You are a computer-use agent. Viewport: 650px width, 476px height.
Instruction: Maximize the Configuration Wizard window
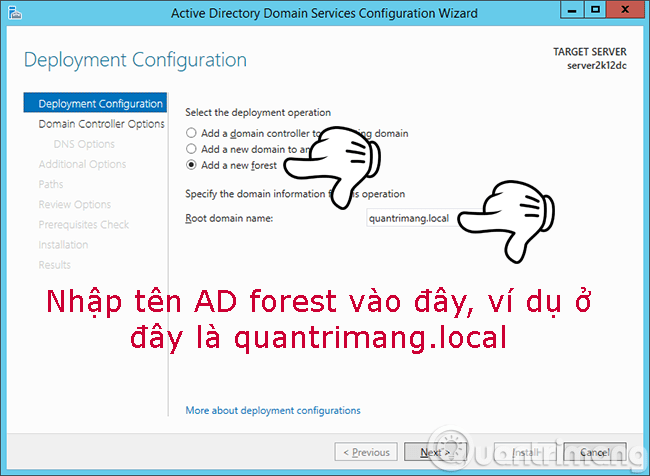click(x=595, y=10)
